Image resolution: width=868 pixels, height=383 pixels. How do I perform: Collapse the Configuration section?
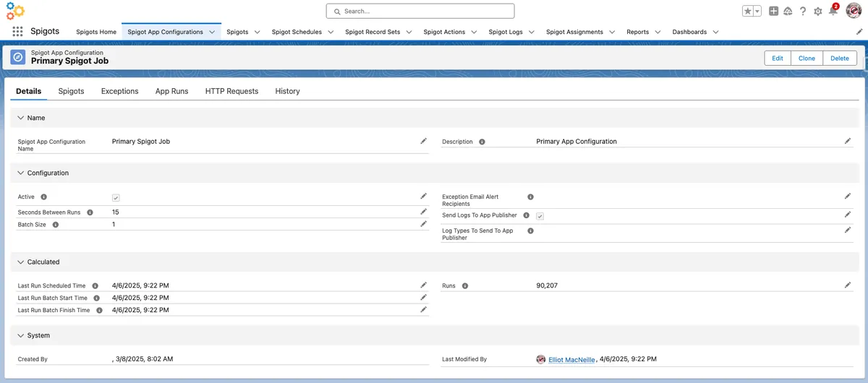20,173
